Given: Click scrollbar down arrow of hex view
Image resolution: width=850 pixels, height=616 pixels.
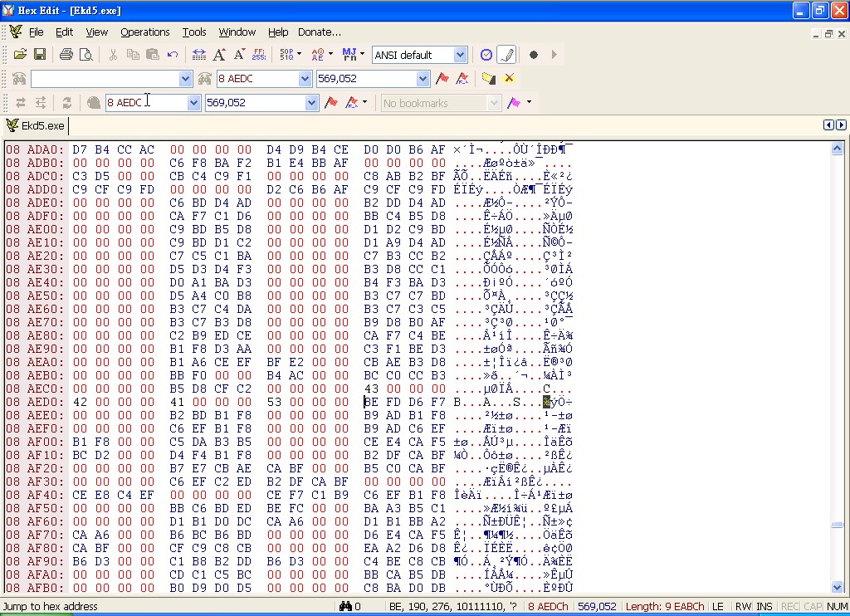Looking at the screenshot, I should (837, 587).
